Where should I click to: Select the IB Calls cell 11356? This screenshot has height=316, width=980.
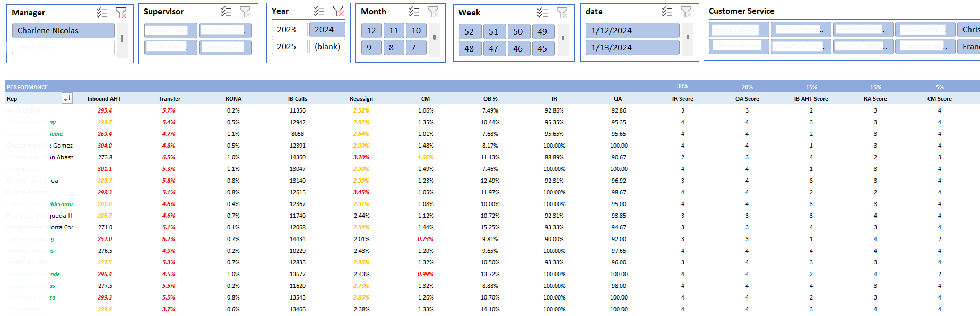tap(298, 110)
